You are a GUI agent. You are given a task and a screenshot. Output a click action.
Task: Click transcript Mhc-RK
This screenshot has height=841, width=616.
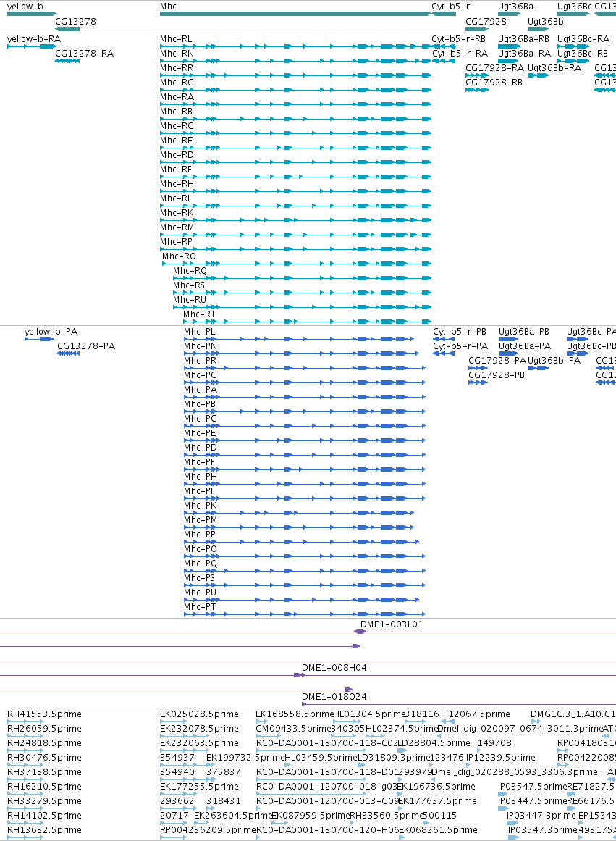point(177,213)
